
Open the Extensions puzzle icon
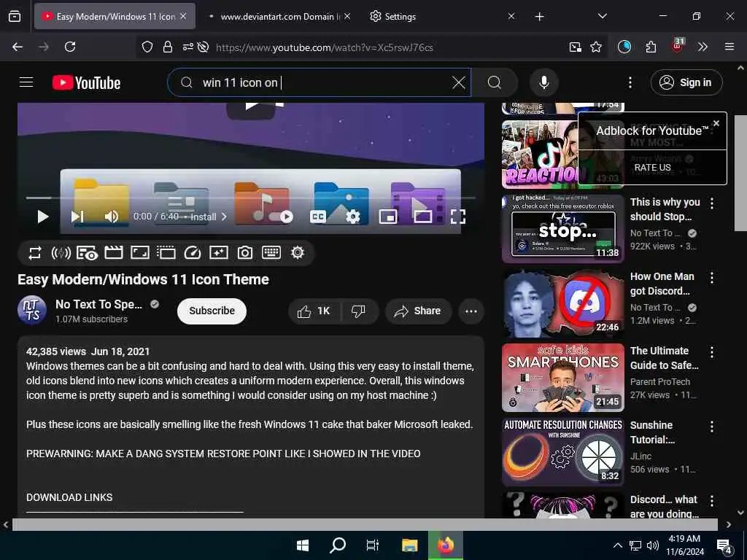click(x=651, y=47)
